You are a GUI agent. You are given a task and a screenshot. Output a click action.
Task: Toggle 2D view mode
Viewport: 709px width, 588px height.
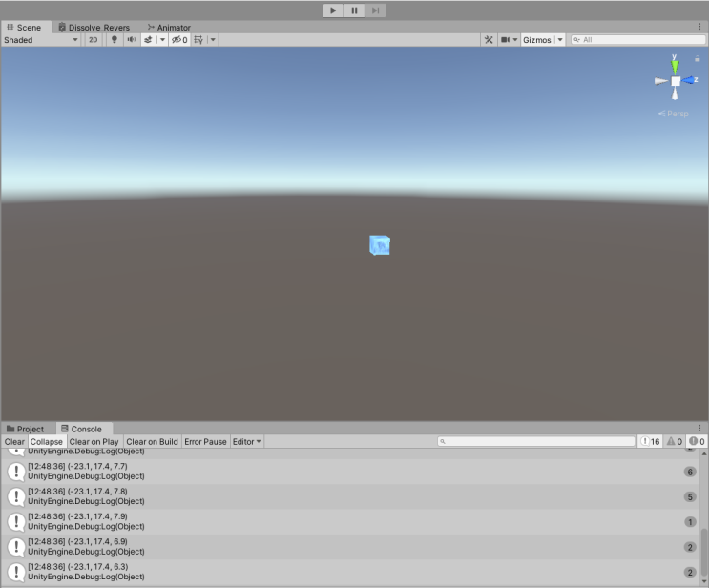[94, 40]
